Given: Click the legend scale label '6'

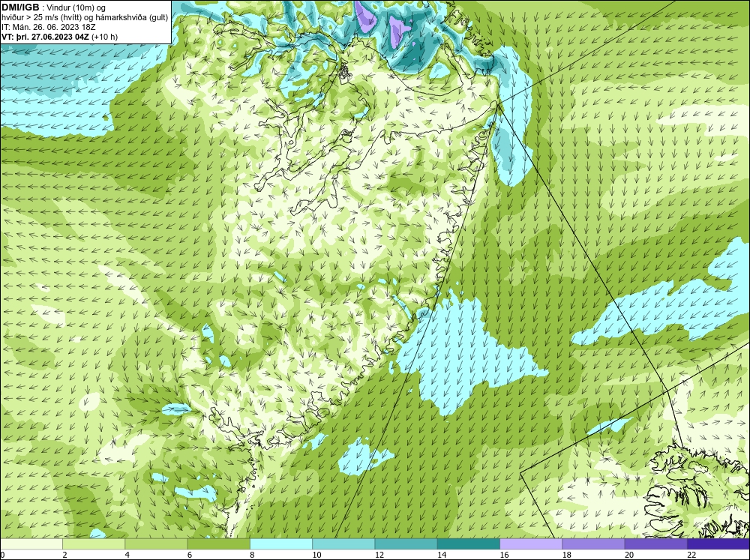Looking at the screenshot, I should (x=190, y=555).
